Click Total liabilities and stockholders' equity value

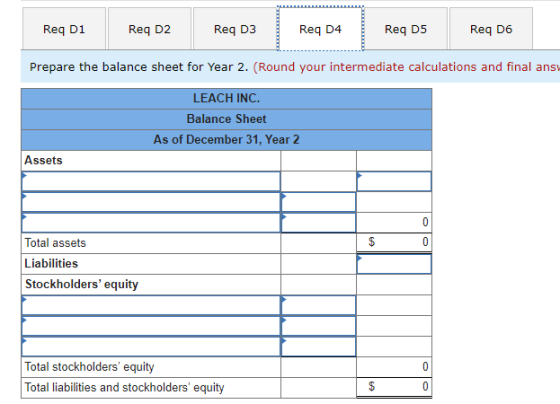point(394,387)
